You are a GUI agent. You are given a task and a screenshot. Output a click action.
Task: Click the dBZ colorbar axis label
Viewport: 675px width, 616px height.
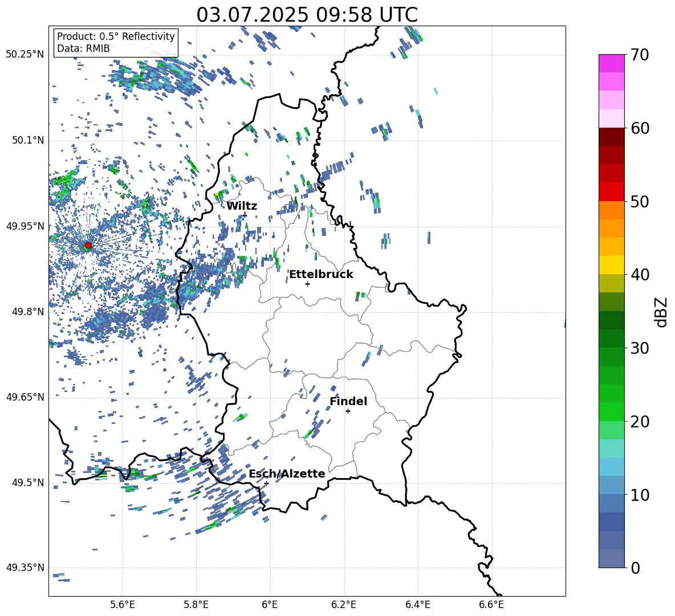coord(661,312)
